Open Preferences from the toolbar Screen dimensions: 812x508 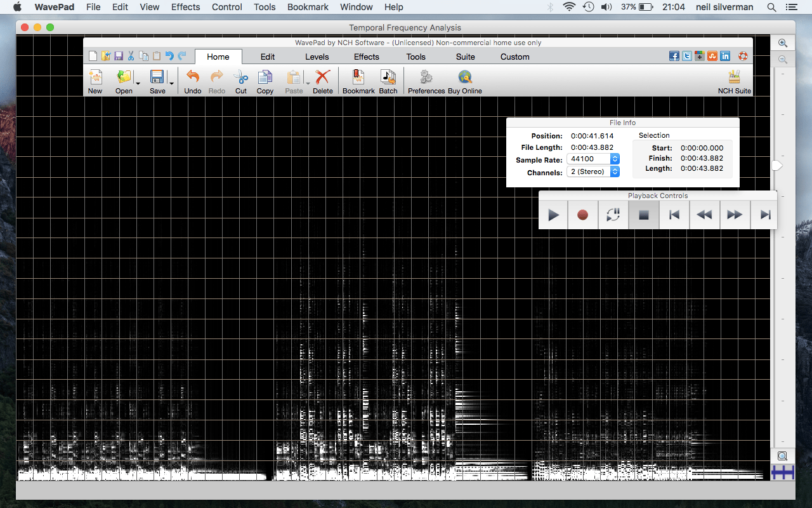coord(426,78)
